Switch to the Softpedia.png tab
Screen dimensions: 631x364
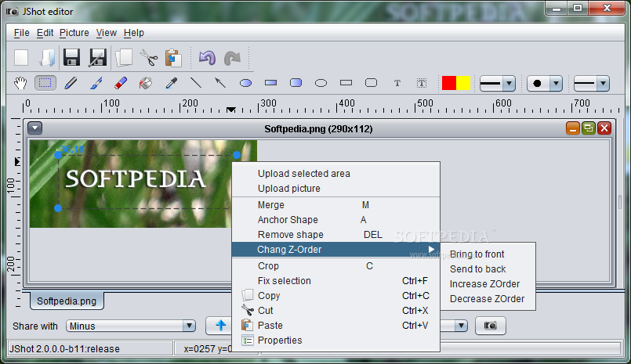(67, 301)
